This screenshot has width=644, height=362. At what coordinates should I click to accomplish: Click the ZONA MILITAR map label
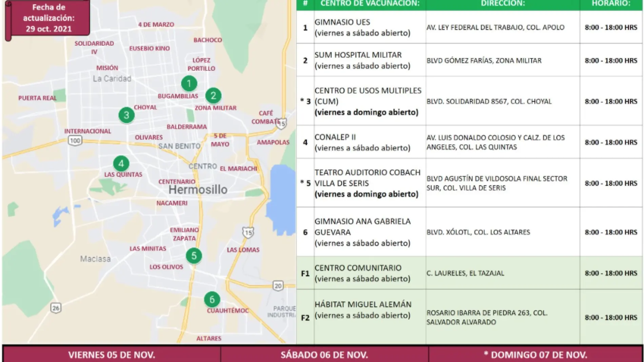coord(216,108)
